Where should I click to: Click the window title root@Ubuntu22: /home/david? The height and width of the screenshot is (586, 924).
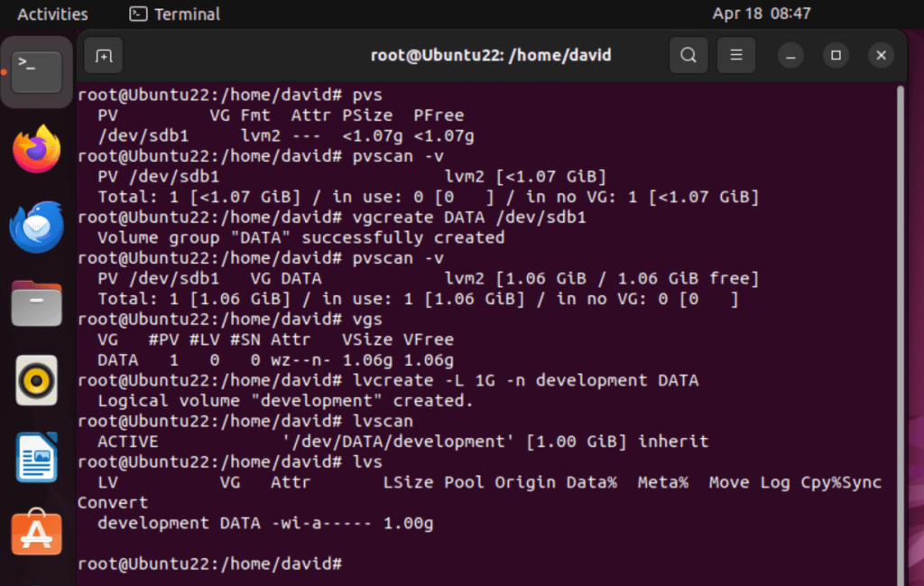[x=491, y=56]
